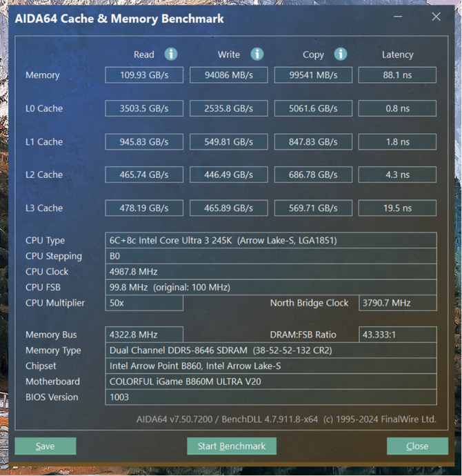Click CPU Multiplier value 50x
Viewport: 462px width, 476px height.
click(144, 303)
